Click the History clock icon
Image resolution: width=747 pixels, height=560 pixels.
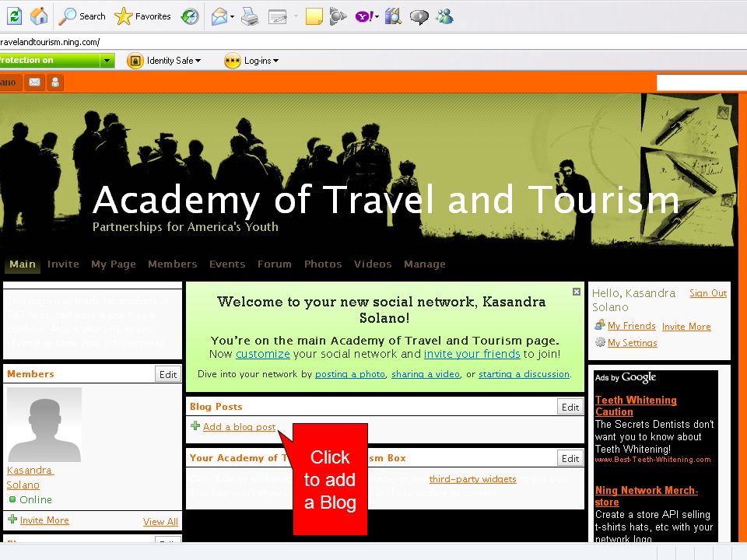coord(190,16)
